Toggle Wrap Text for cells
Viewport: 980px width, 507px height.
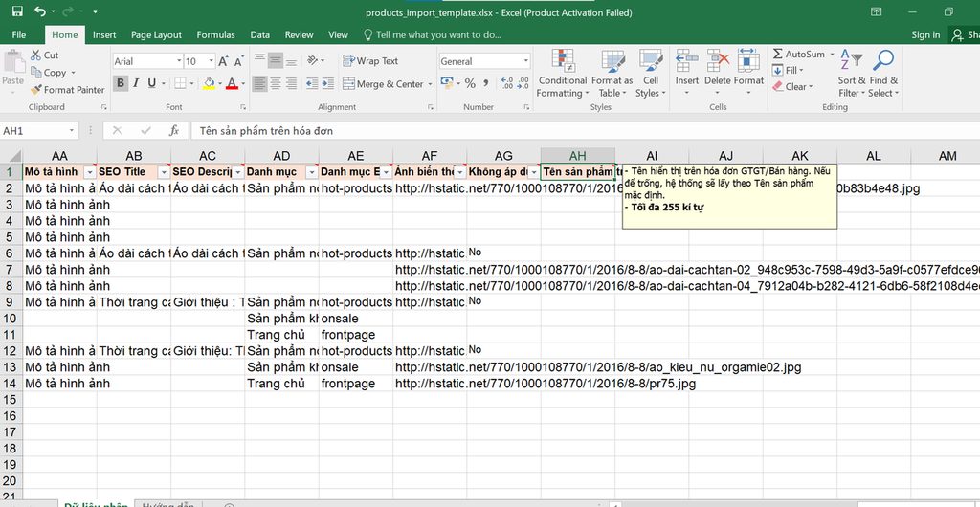click(x=370, y=61)
